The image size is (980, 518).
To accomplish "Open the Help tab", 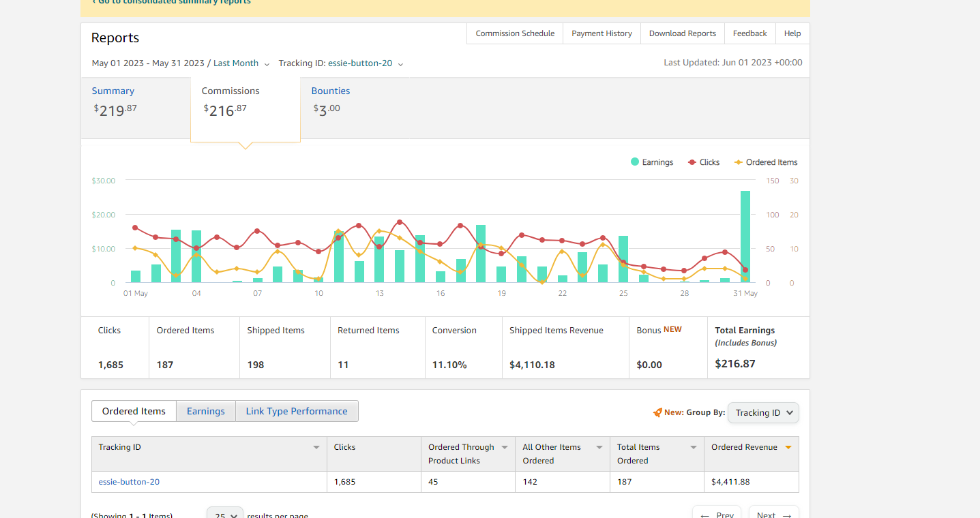I will pyautogui.click(x=792, y=33).
